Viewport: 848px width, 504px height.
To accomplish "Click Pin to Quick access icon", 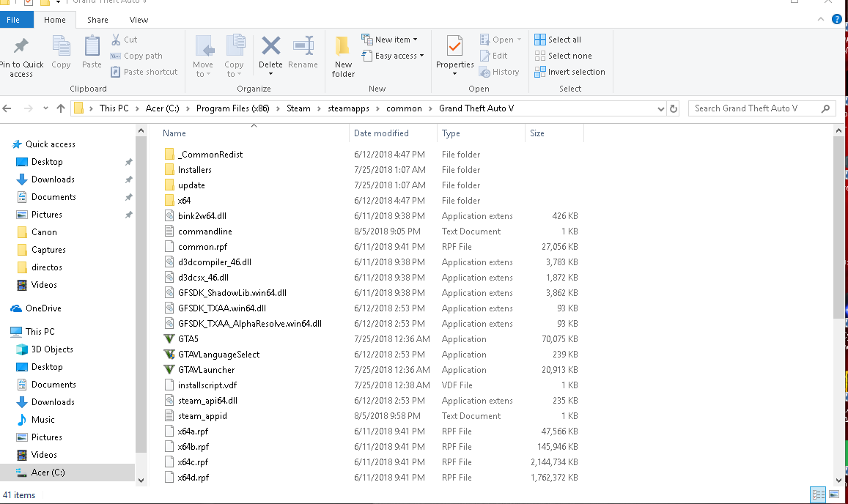I will (21, 46).
